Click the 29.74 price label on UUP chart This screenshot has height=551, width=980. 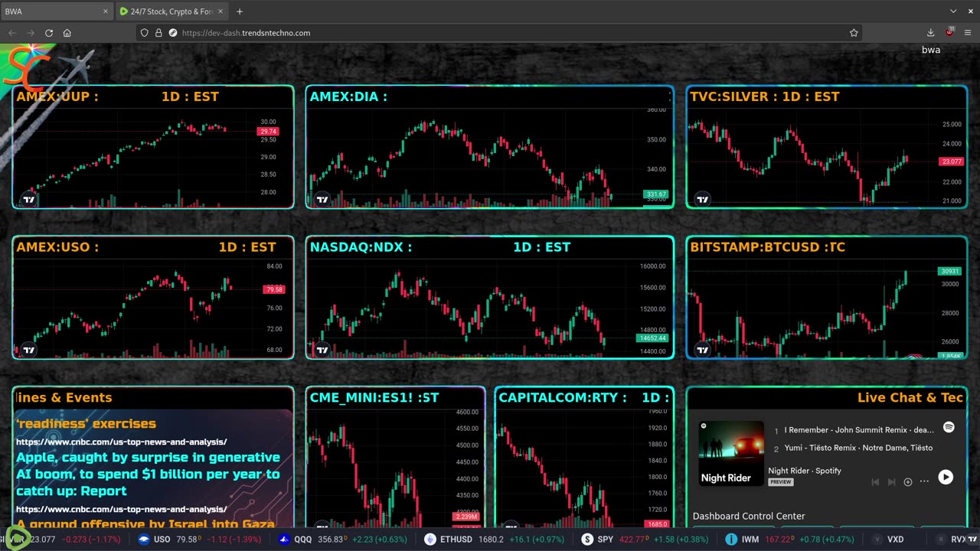268,132
